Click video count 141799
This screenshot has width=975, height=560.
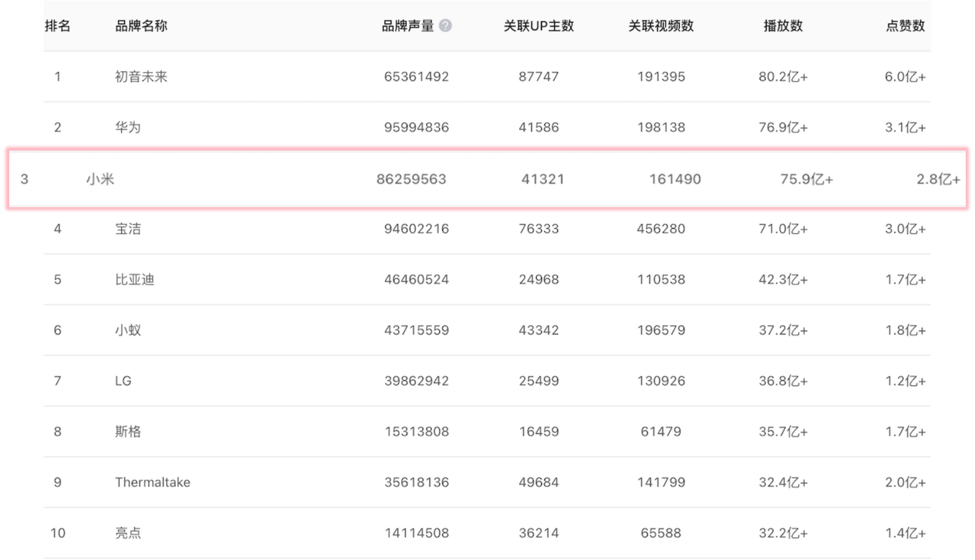pos(661,483)
